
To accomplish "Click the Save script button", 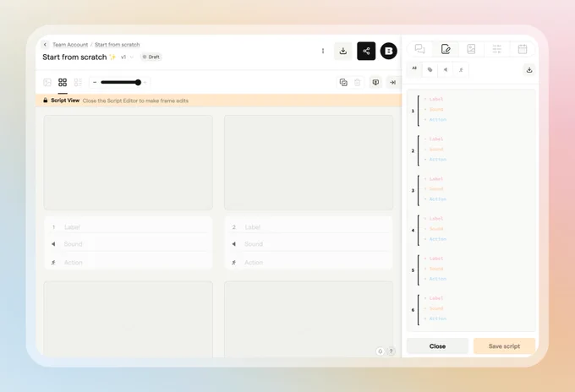I will tap(504, 346).
